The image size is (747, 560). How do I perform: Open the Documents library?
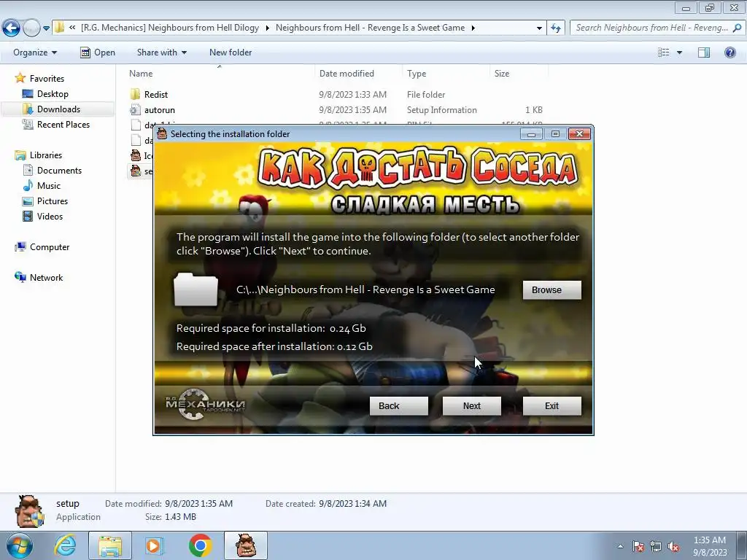[x=59, y=171]
